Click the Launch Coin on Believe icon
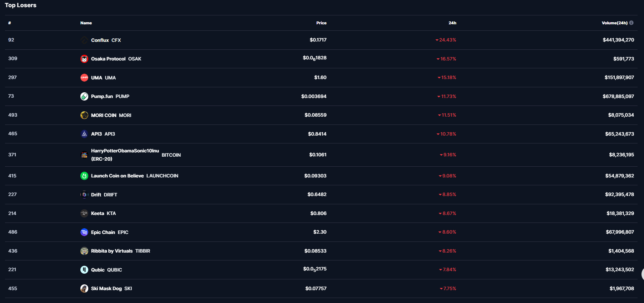The height and width of the screenshot is (303, 644). click(x=84, y=176)
